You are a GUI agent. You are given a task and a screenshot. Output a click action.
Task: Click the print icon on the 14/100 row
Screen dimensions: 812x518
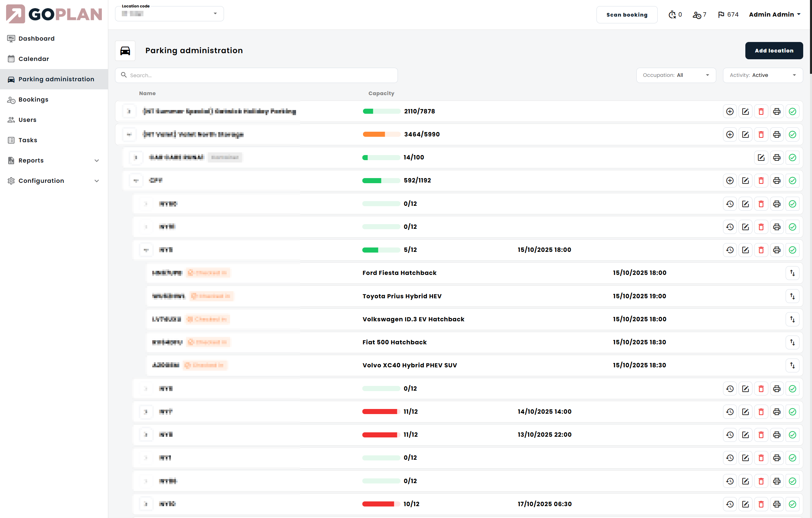[x=776, y=157]
